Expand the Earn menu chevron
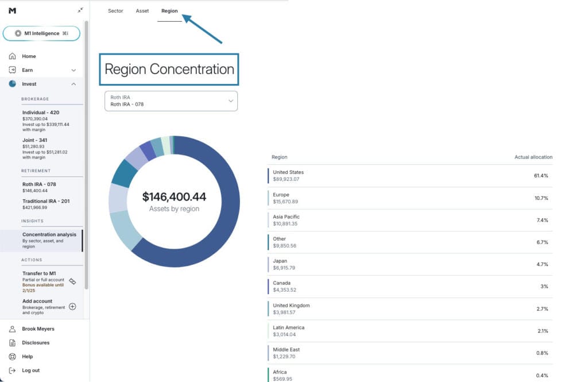The height and width of the screenshot is (382, 588). coord(73,70)
